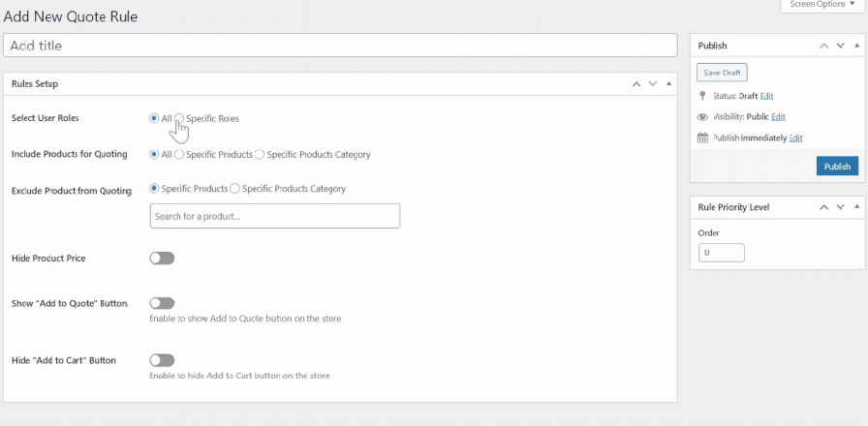Image resolution: width=868 pixels, height=426 pixels.
Task: Enable Hide Add to Cart toggle
Action: pyautogui.click(x=162, y=360)
